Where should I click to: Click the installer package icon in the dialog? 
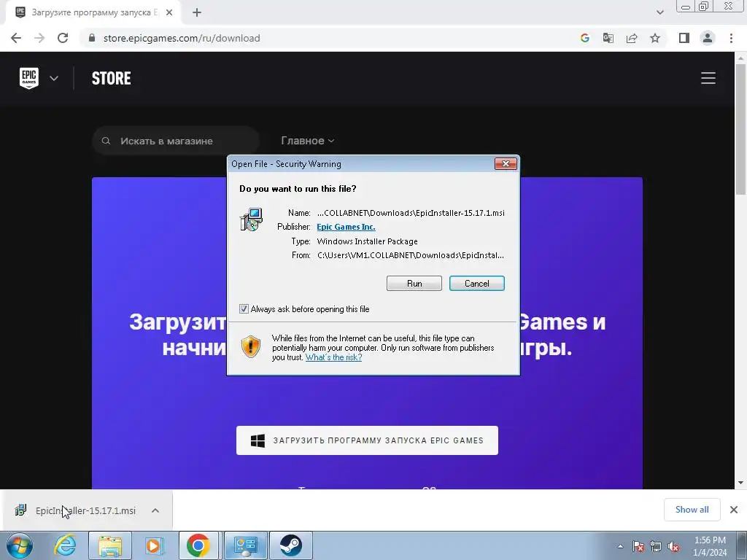coord(251,219)
